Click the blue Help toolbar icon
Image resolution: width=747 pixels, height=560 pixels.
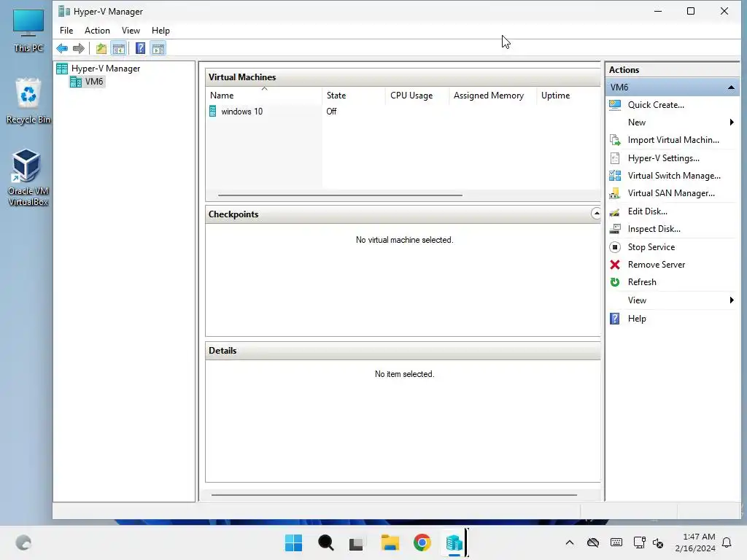click(140, 48)
